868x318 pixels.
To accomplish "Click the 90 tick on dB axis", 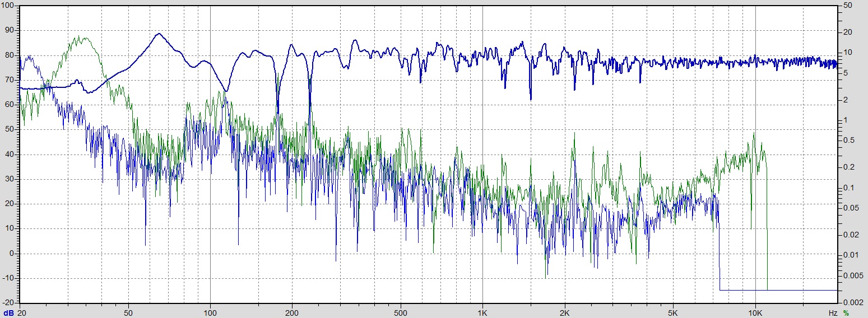I will (10, 30).
